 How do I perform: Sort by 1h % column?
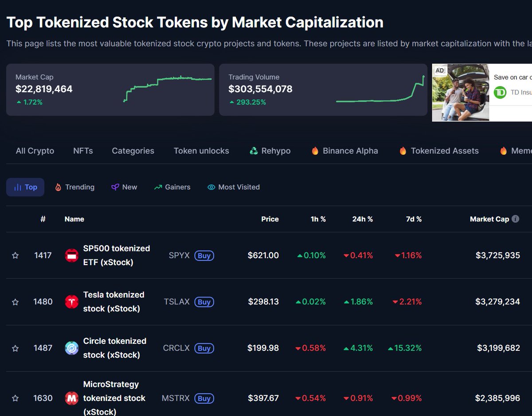[x=318, y=219]
